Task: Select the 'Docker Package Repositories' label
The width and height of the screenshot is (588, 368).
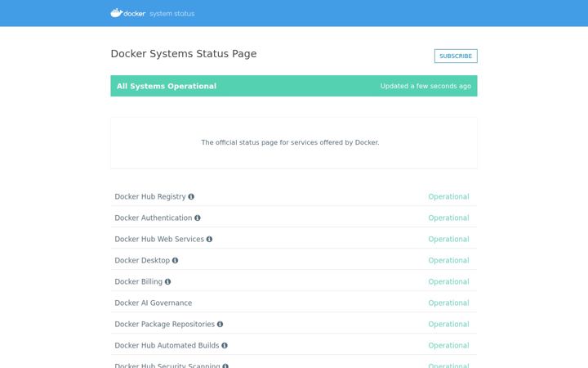Action: coord(165,324)
